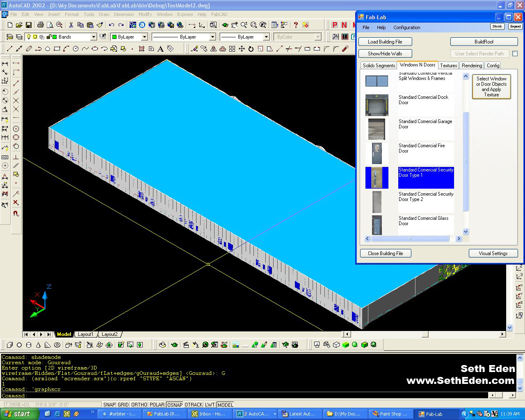Open the Configuration menu in Fab-Lab
The image size is (525, 420).
406,27
